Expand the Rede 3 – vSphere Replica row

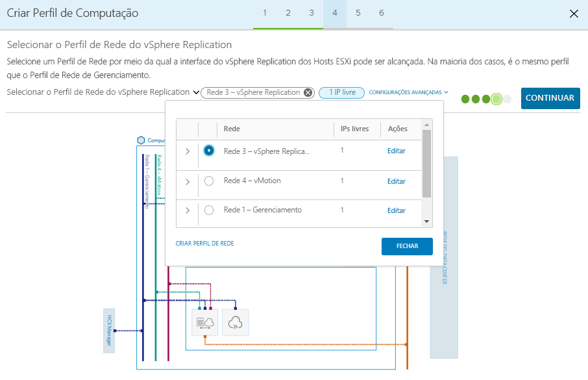[x=188, y=151]
